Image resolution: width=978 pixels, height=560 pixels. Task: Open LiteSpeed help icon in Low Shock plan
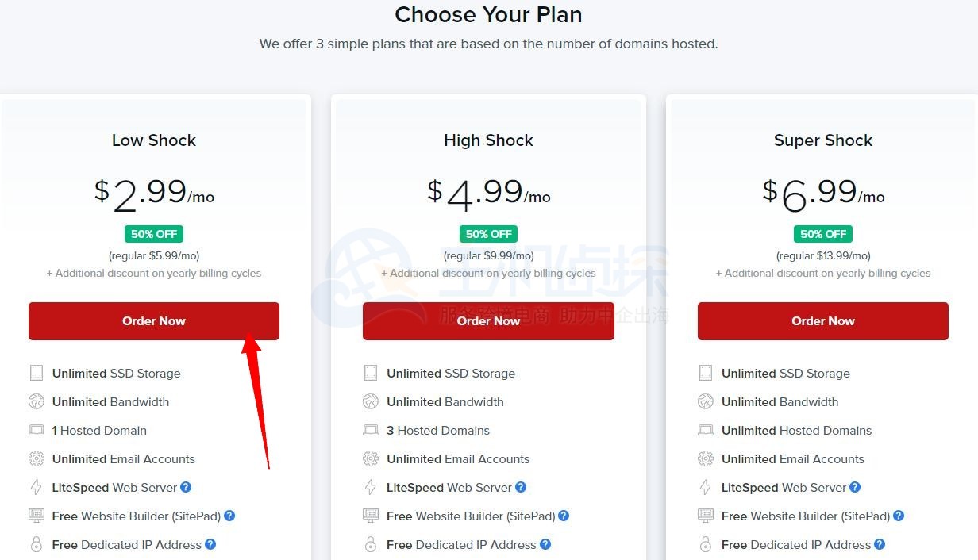[x=186, y=487]
